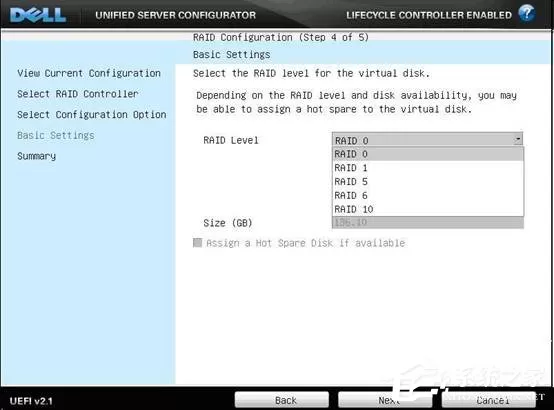Viewport: 554px width, 410px height.
Task: Tick the Assign a Hot Spare Disk checkbox
Action: coord(198,242)
